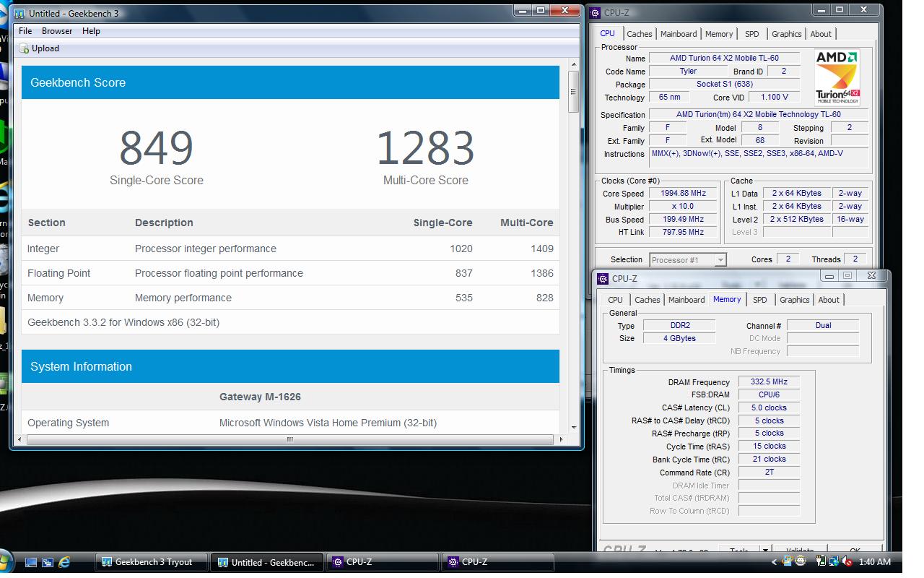Click the single-core score 849

point(156,148)
